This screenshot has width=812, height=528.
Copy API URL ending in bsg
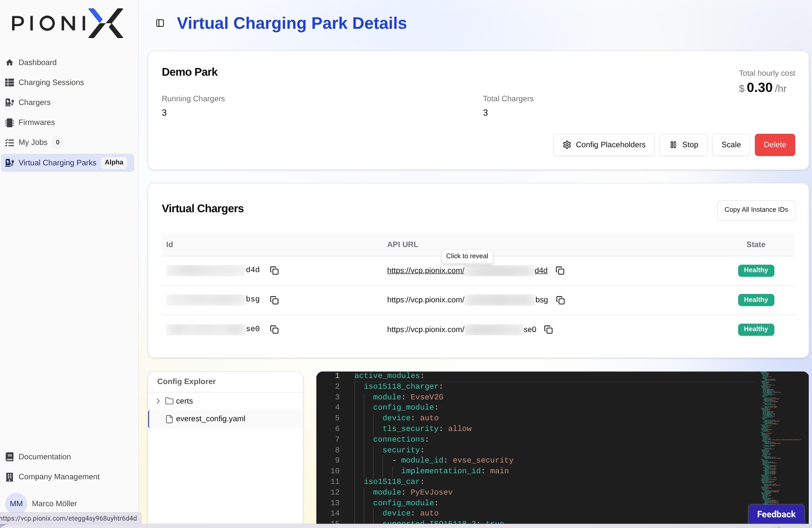pyautogui.click(x=561, y=300)
